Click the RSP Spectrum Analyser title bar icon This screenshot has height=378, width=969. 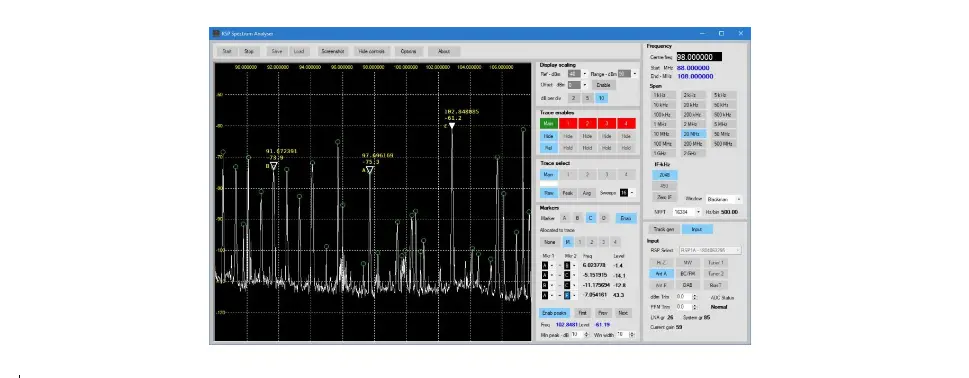tap(216, 33)
